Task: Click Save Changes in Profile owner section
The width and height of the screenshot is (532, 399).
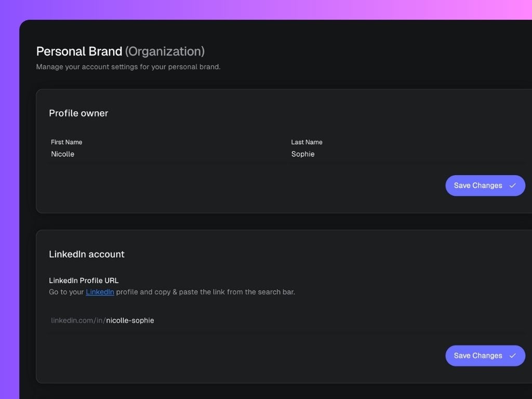Action: [x=485, y=185]
